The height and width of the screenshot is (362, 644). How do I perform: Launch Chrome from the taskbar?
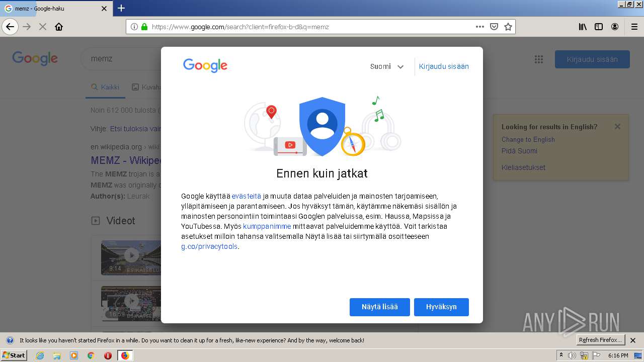91,355
